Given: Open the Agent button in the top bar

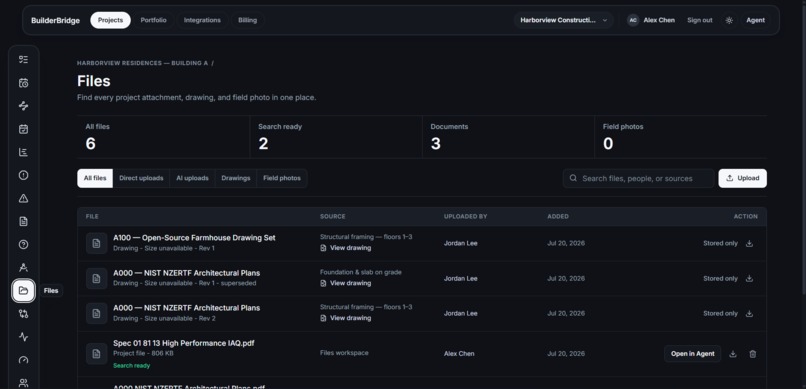Looking at the screenshot, I should coord(755,21).
